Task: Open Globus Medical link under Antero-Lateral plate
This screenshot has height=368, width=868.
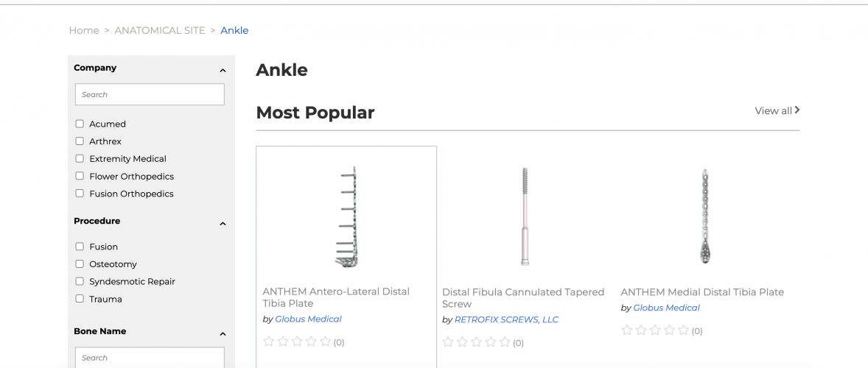Action: [308, 319]
